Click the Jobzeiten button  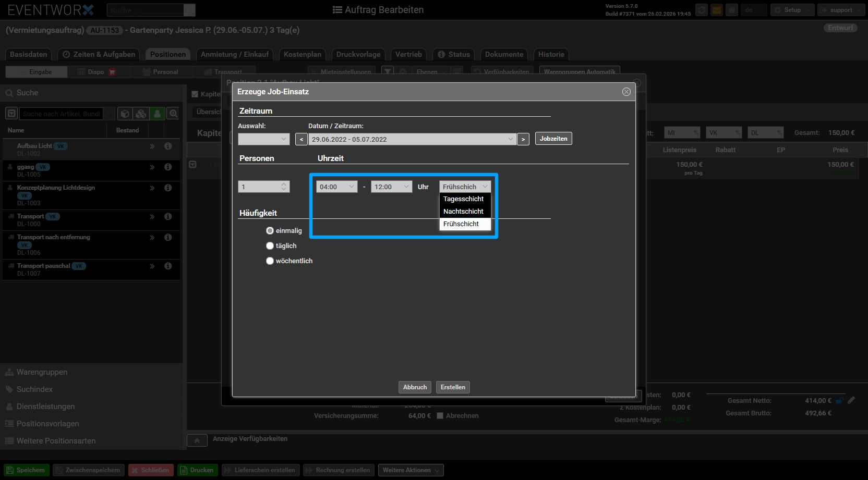553,139
